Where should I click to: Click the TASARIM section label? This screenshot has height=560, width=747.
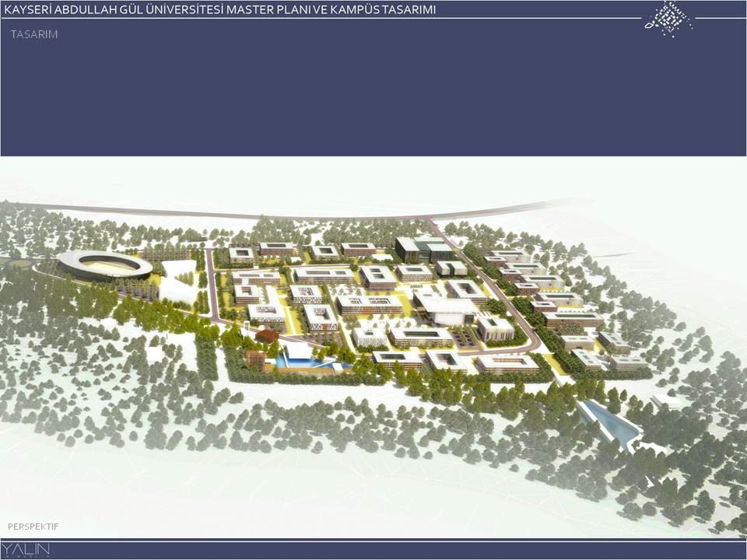tap(34, 34)
